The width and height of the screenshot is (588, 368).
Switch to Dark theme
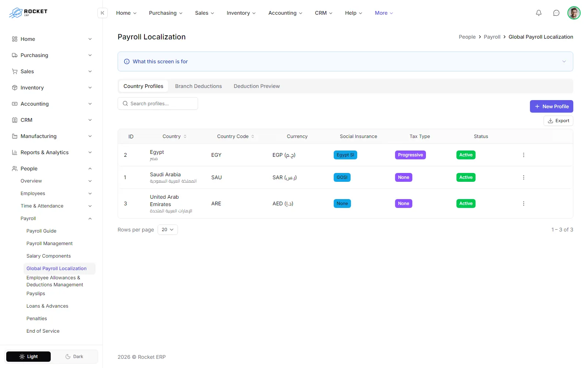[74, 357]
